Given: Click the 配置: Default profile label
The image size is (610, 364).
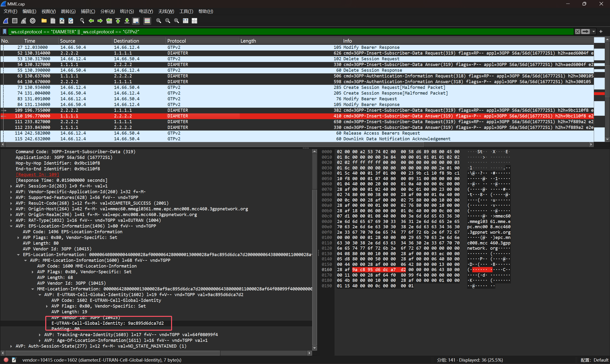Looking at the screenshot, I should [x=595, y=360].
